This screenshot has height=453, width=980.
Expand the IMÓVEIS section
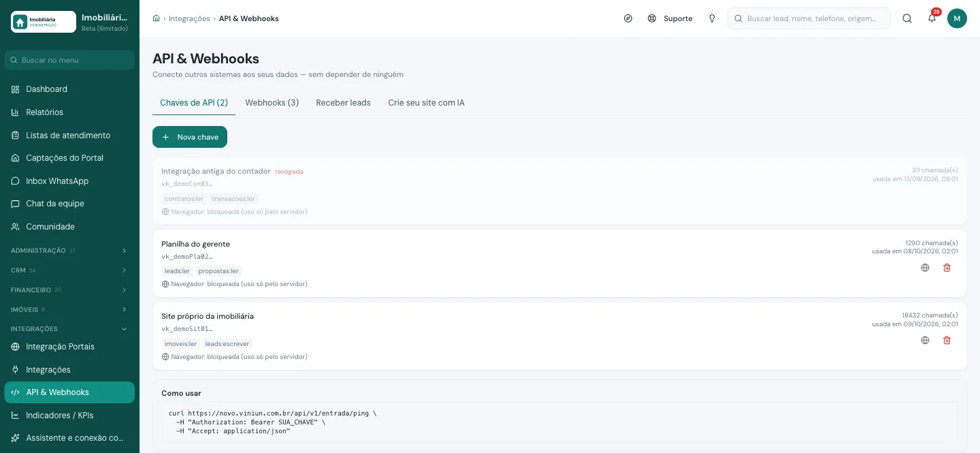69,310
